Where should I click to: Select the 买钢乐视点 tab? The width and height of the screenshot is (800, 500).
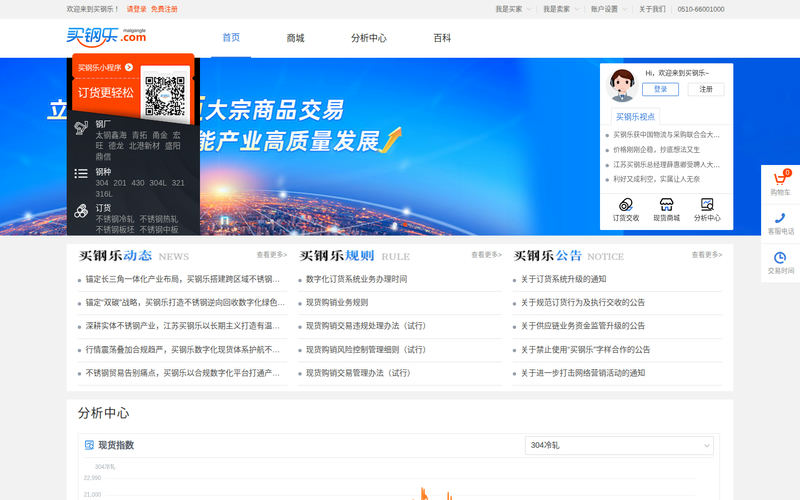(635, 117)
